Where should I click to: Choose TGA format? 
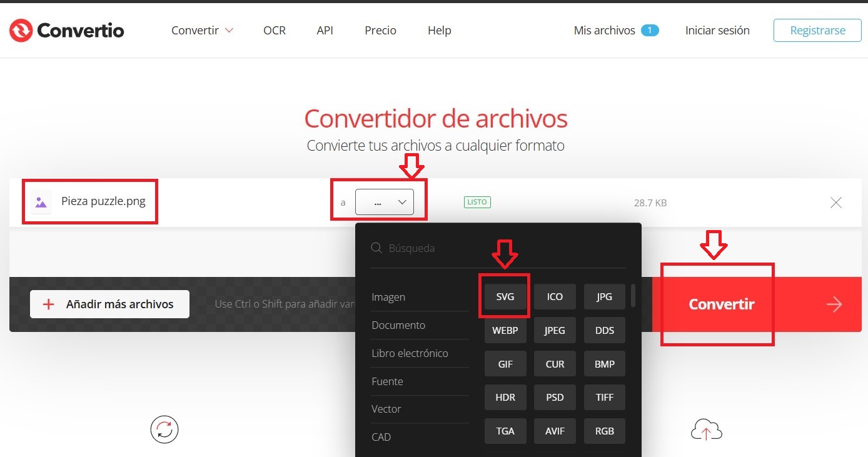(505, 431)
